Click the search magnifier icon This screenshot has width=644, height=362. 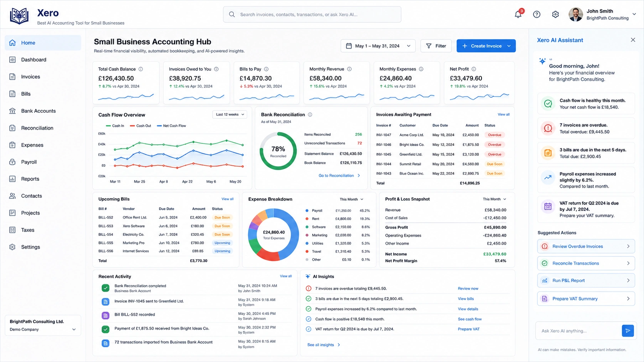click(x=232, y=14)
